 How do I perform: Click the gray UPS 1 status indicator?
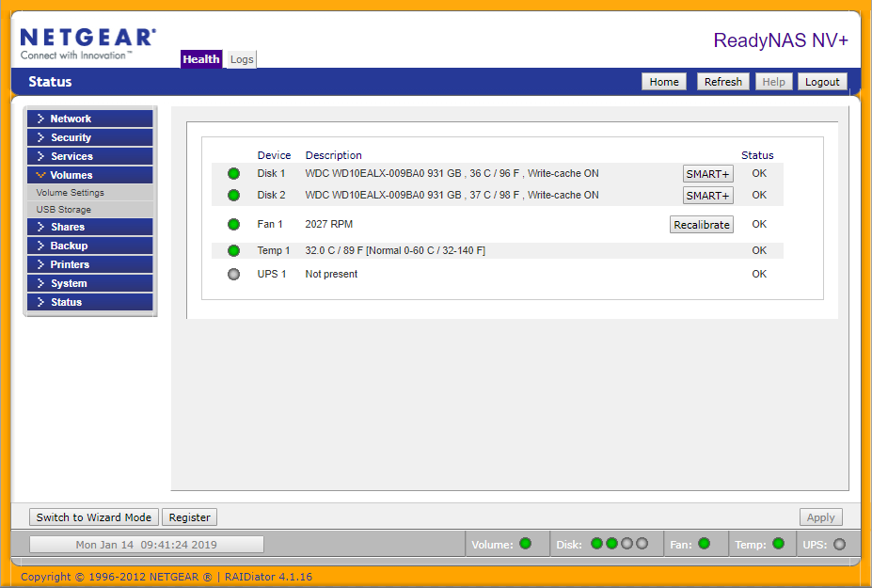click(234, 275)
